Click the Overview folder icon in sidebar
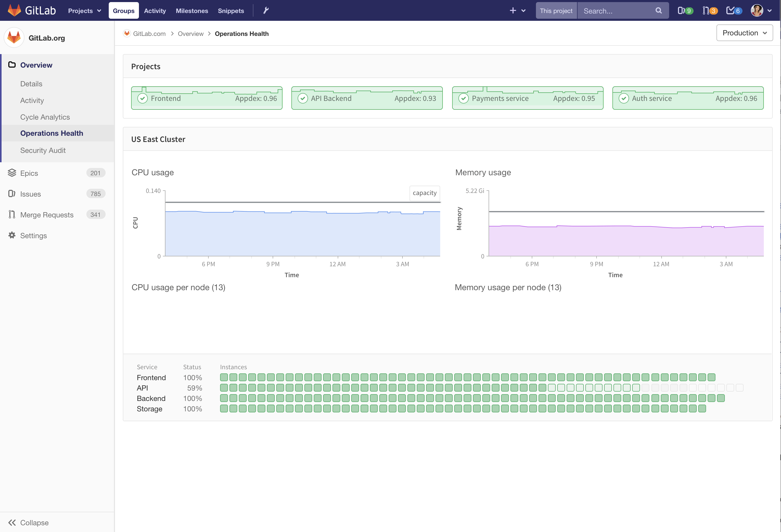Image resolution: width=781 pixels, height=532 pixels. click(12, 64)
